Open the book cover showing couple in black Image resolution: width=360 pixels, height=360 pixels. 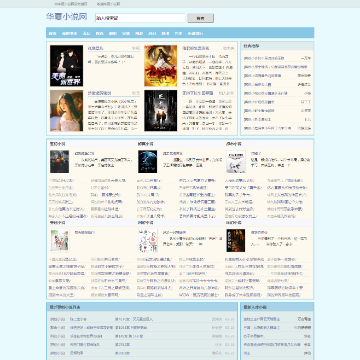click(66, 66)
